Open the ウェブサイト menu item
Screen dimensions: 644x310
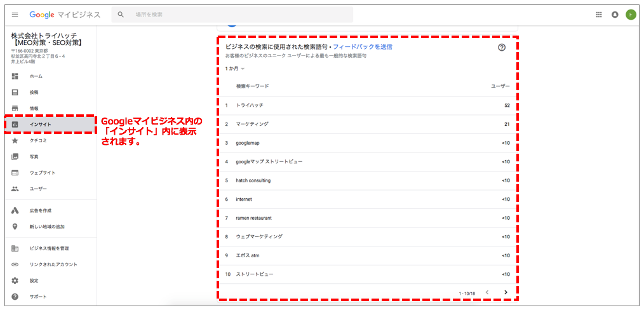51,173
